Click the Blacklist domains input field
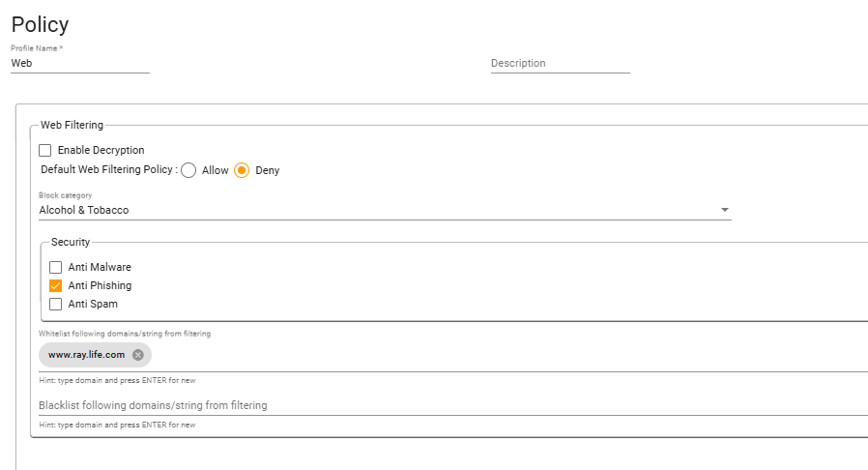This screenshot has height=470, width=868. click(452, 405)
